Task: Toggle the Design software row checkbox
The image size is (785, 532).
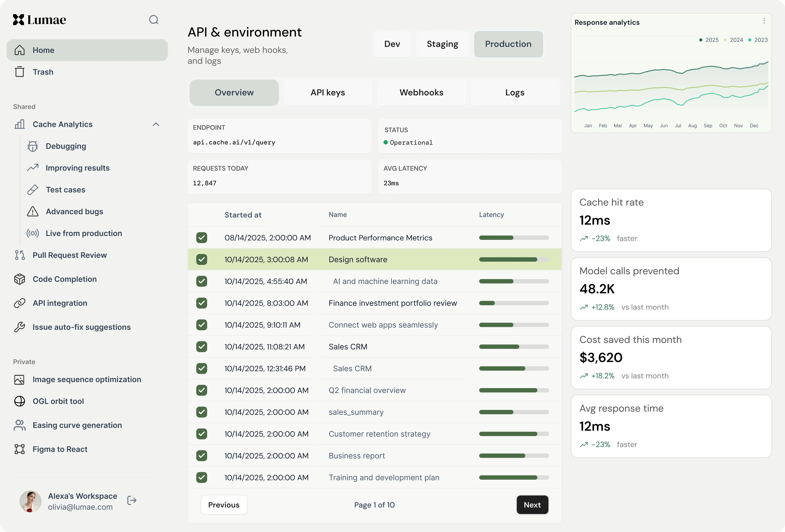Action: pos(202,259)
